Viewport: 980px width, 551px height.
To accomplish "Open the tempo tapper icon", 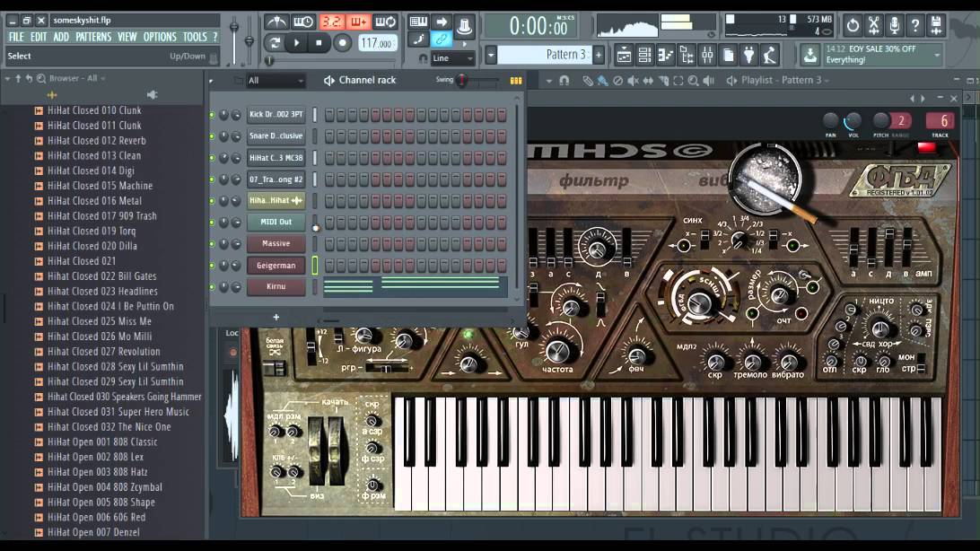I will (x=770, y=56).
